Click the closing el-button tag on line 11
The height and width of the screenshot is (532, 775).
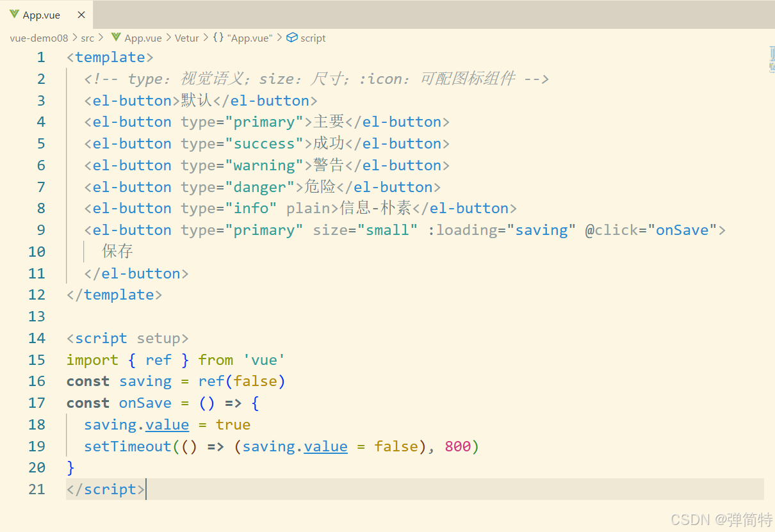[136, 274]
